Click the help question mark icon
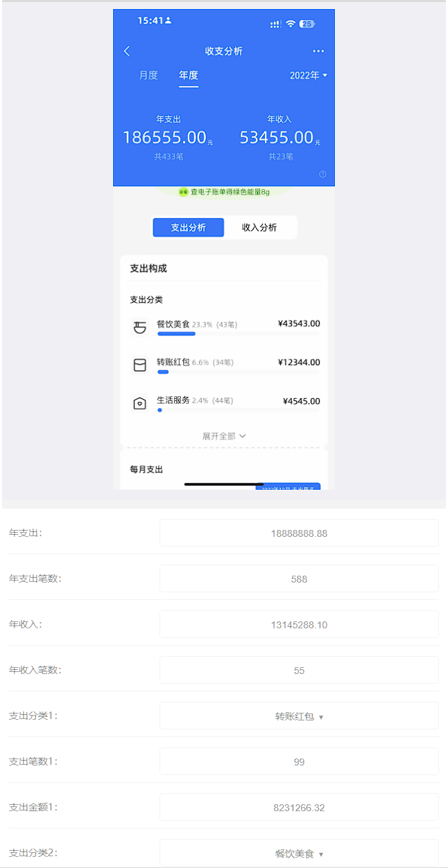 (322, 175)
